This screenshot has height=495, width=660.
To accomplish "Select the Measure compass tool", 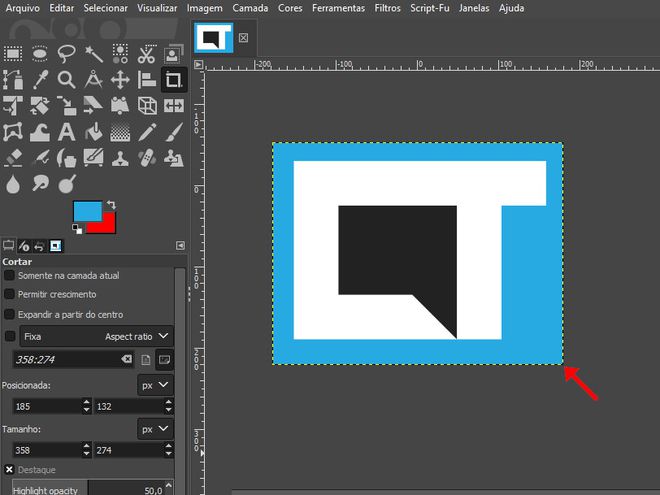I will click(x=93, y=80).
